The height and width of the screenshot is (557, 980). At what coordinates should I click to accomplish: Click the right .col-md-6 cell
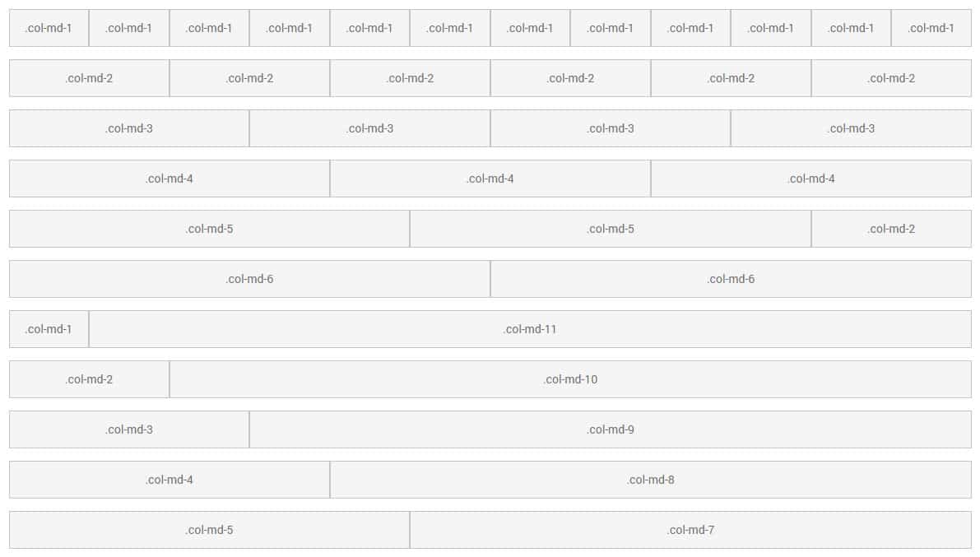point(731,279)
